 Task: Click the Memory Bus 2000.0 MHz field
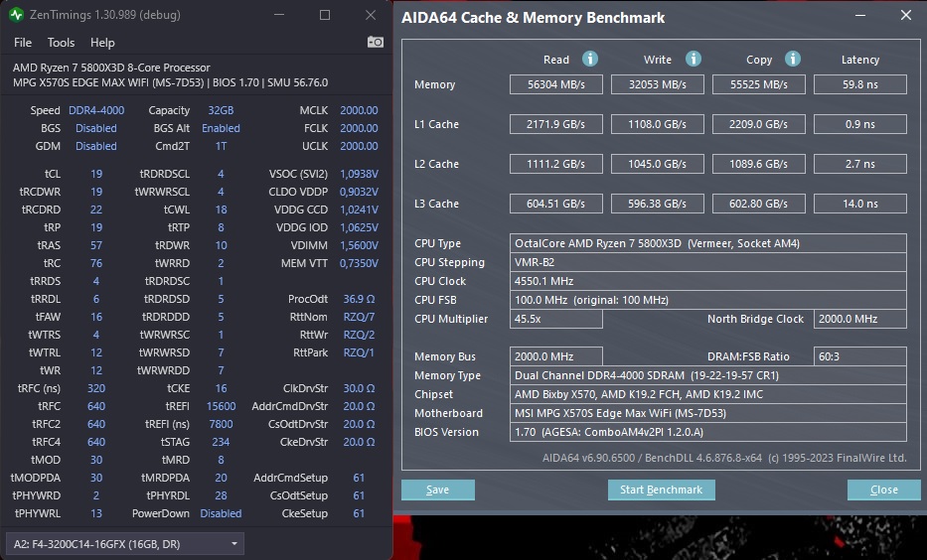(x=555, y=356)
